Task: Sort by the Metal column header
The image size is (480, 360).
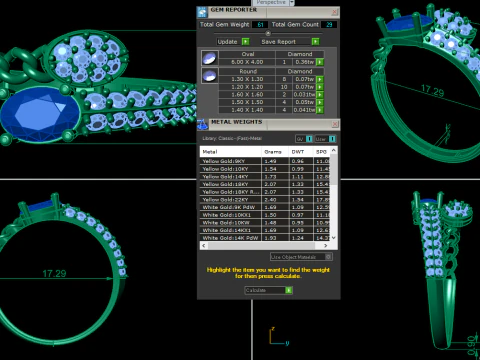Action: (x=231, y=152)
